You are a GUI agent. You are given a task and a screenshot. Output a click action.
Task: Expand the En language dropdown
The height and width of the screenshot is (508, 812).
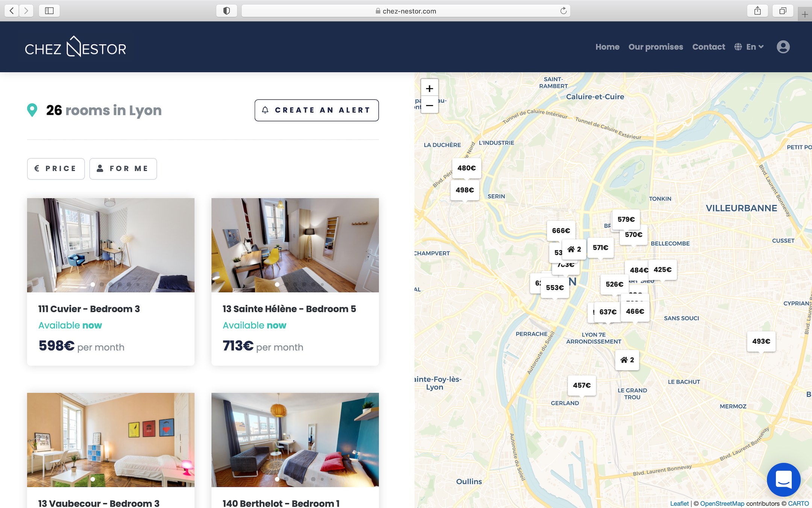point(749,47)
